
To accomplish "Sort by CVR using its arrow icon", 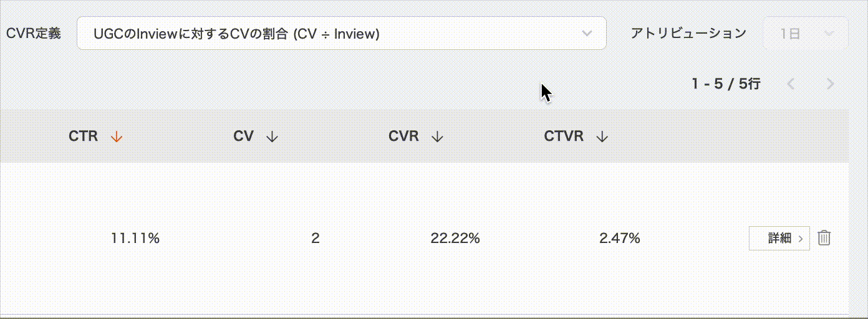I will click(x=437, y=136).
